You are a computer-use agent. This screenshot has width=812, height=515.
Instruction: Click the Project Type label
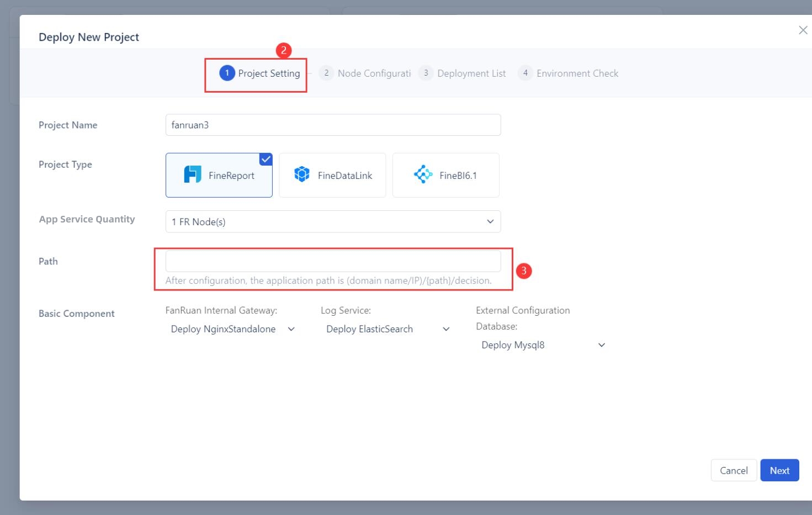(65, 164)
